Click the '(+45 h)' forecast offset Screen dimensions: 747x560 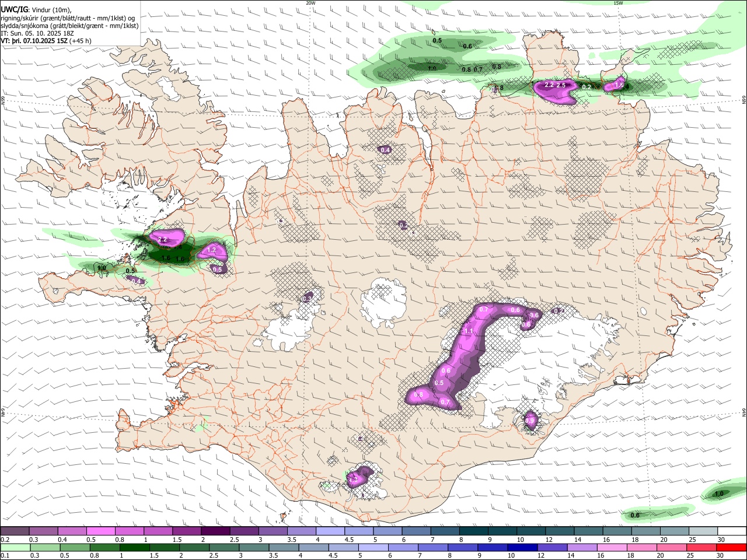pos(80,41)
